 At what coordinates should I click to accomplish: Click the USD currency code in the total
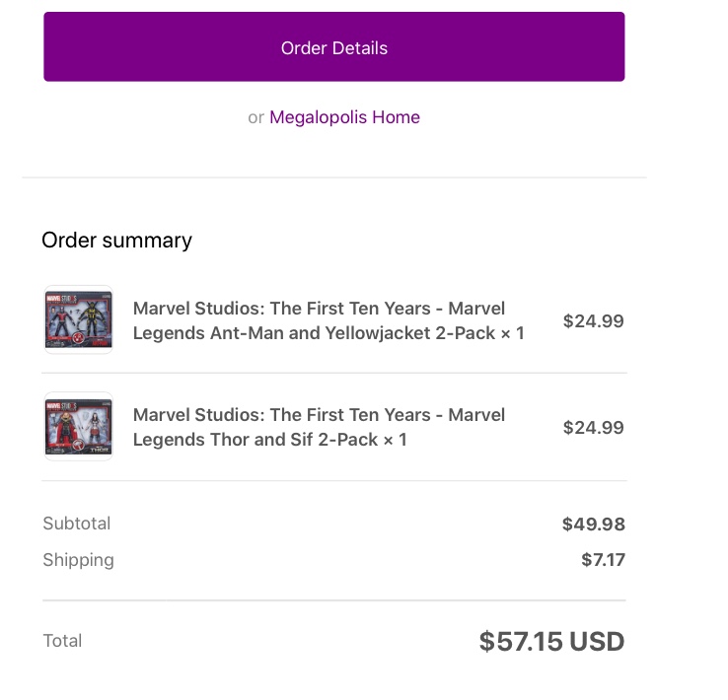[x=597, y=642]
